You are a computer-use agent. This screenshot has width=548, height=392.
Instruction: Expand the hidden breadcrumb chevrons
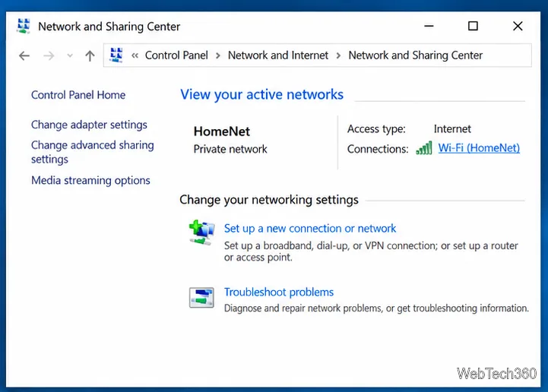click(x=135, y=55)
